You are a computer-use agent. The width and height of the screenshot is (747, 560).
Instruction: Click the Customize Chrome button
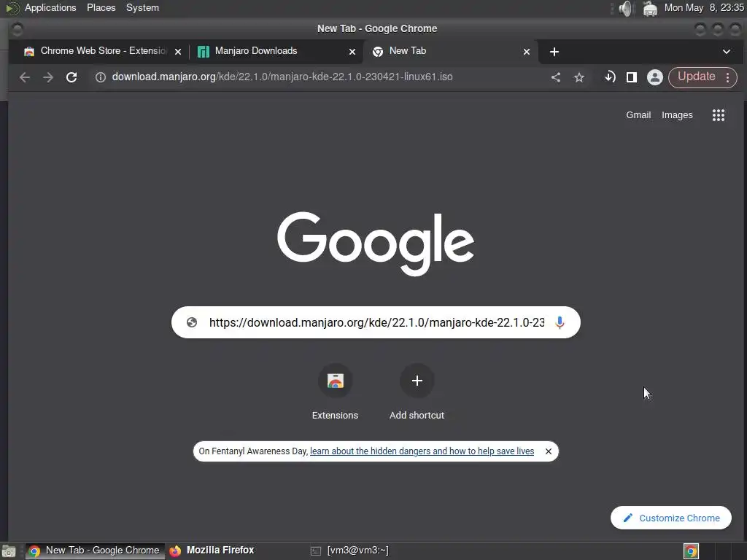[671, 518]
